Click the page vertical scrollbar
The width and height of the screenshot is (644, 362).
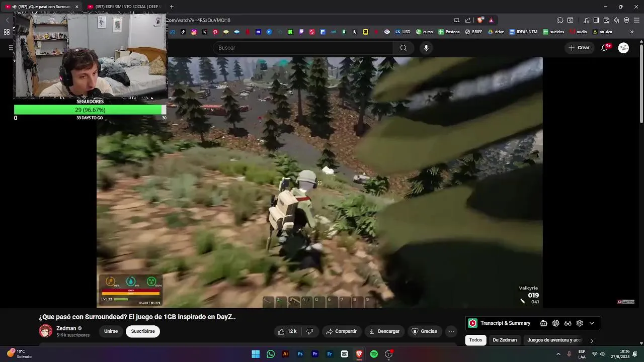point(641,83)
